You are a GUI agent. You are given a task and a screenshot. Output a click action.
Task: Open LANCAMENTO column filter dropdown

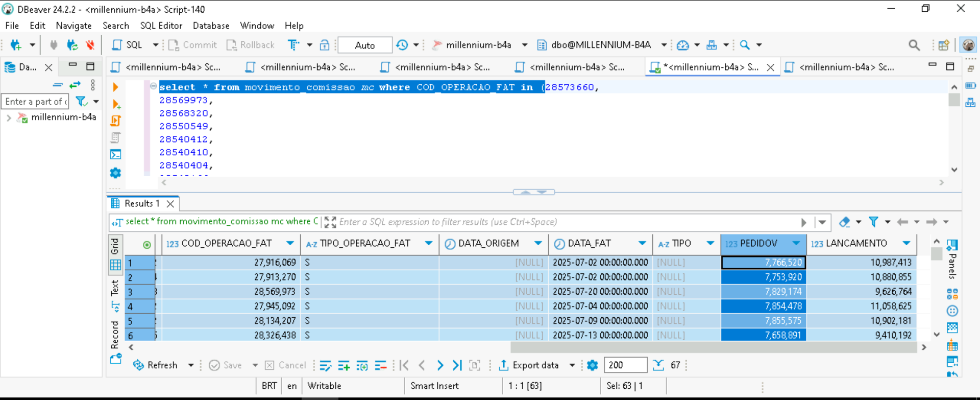[906, 243]
